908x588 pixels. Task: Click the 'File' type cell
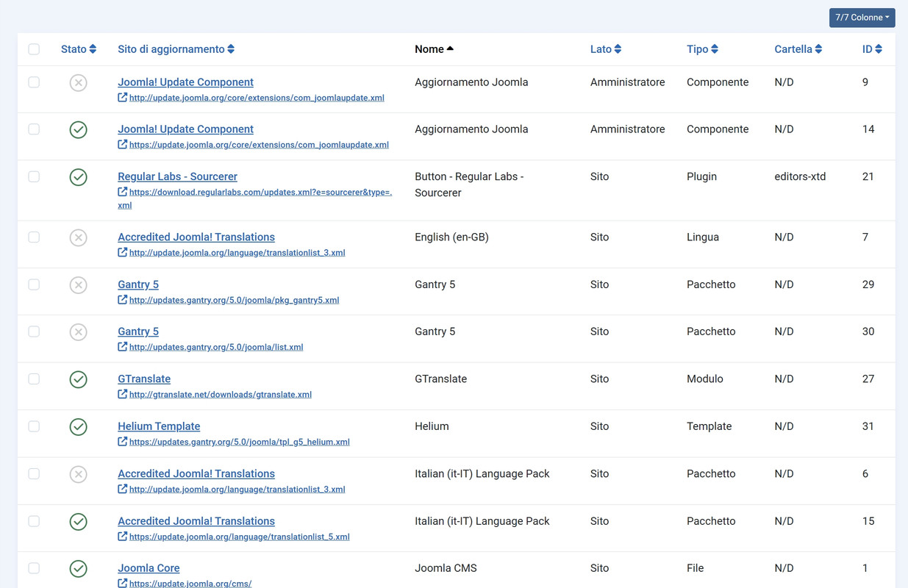(x=695, y=568)
